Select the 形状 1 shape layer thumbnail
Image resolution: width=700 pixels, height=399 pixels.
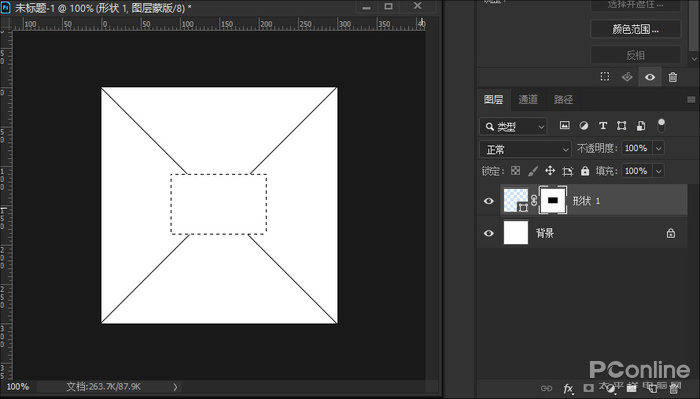coord(516,200)
